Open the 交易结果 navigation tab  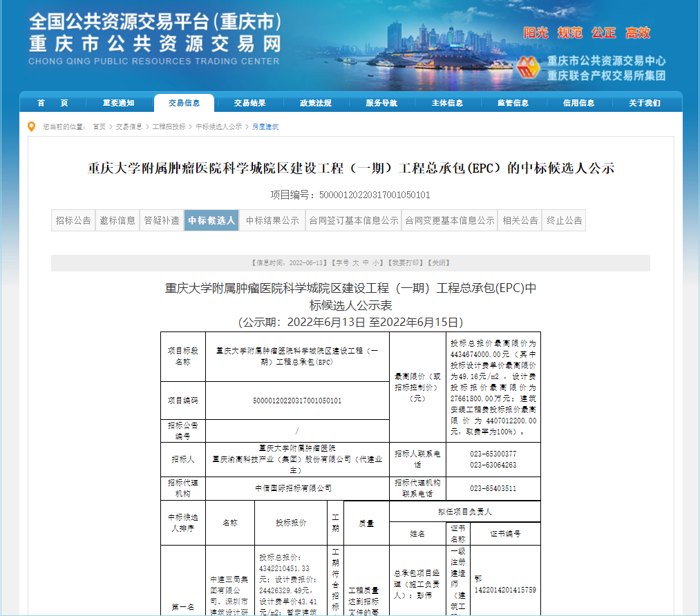(249, 103)
